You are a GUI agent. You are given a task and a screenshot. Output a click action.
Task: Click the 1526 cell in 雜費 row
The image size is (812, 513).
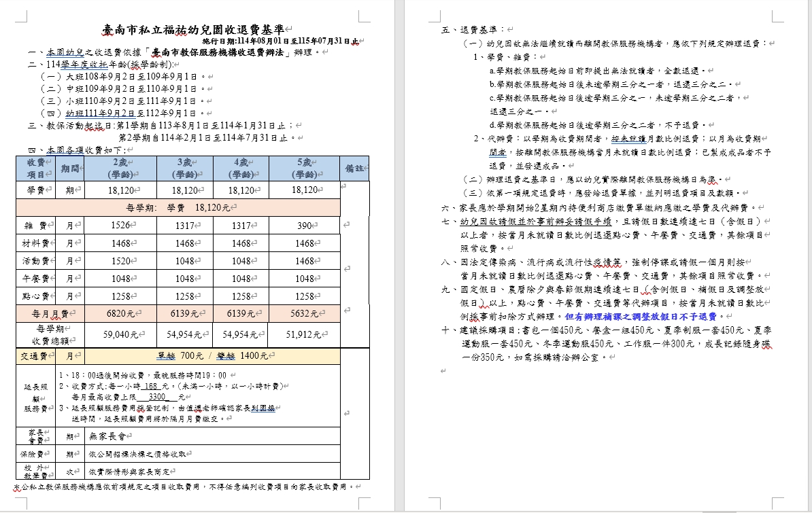coord(120,226)
